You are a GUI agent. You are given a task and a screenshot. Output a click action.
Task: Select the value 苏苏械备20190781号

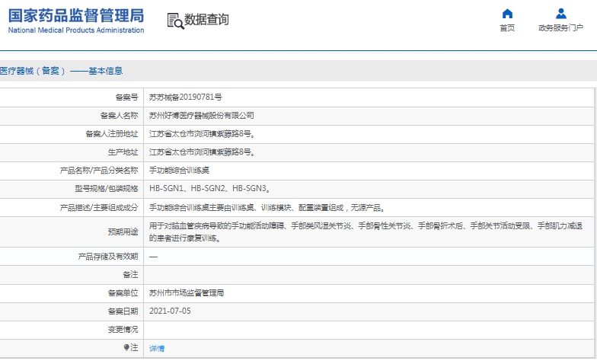(186, 97)
